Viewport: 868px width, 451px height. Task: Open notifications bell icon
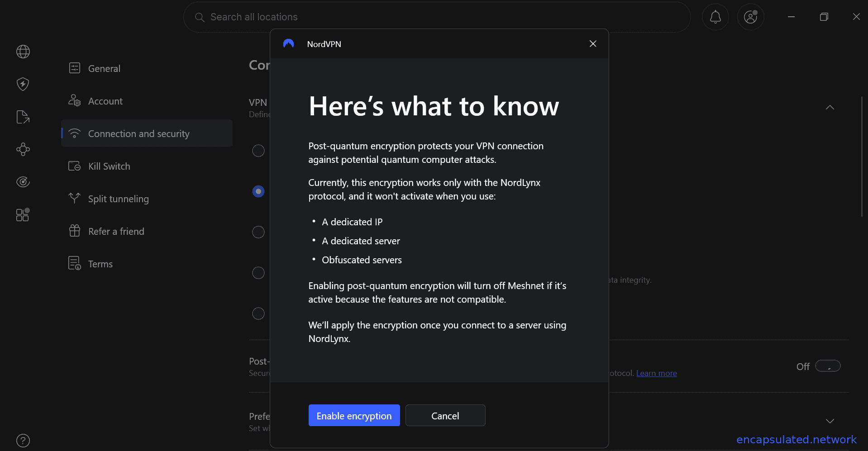(715, 17)
